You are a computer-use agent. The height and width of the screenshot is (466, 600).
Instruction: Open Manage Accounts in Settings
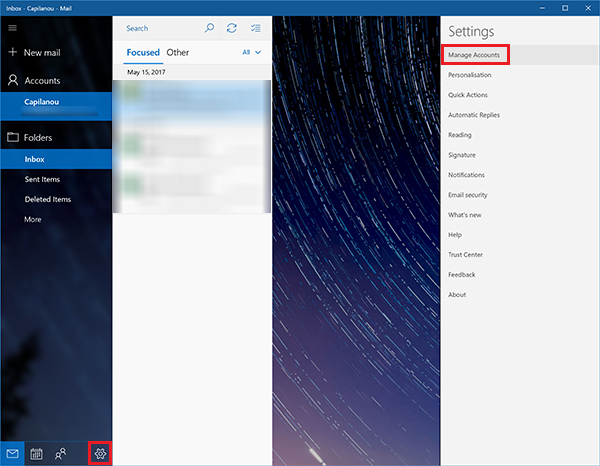pos(474,55)
